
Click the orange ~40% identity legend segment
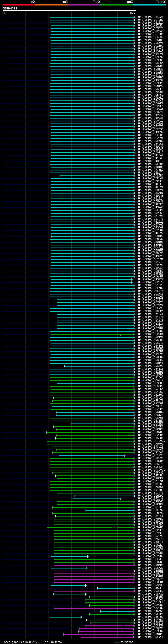click(51, 5)
